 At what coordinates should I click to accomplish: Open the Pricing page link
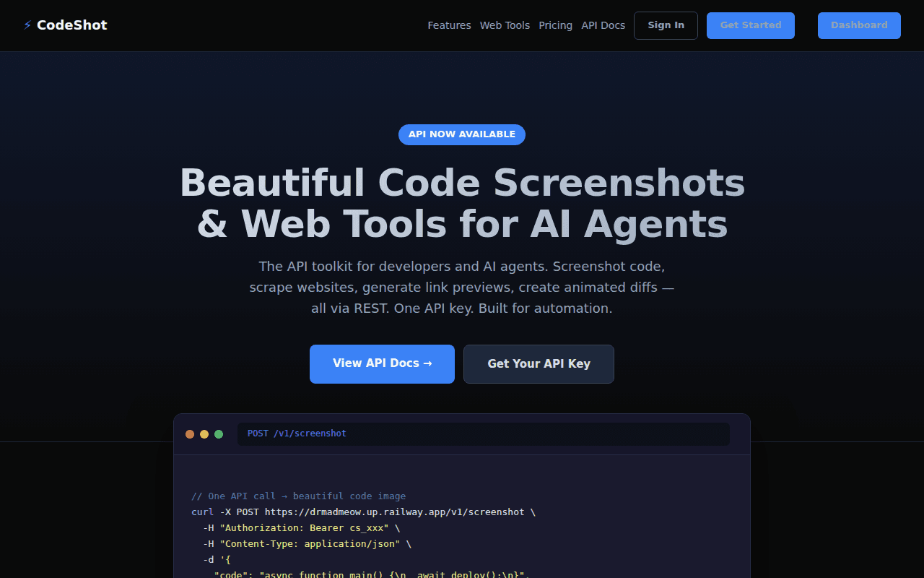(x=555, y=25)
